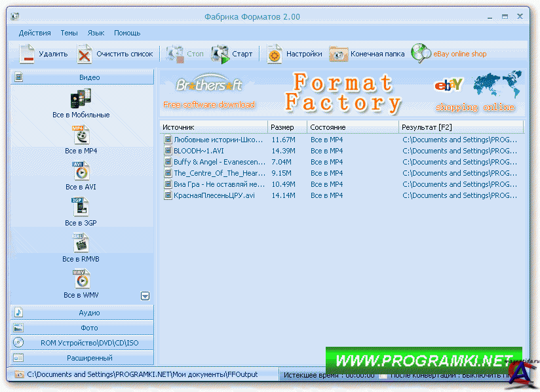Toggle the После конвертации shutdown checkbox

(383, 376)
